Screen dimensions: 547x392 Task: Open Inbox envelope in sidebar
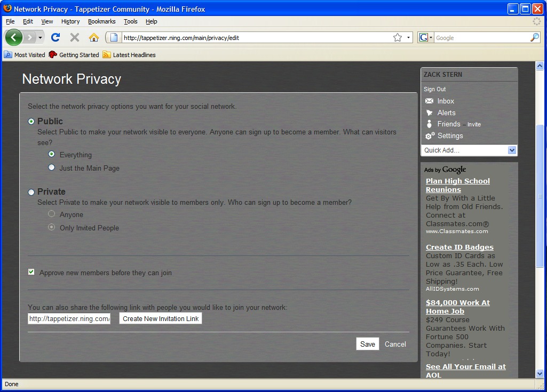(x=429, y=101)
